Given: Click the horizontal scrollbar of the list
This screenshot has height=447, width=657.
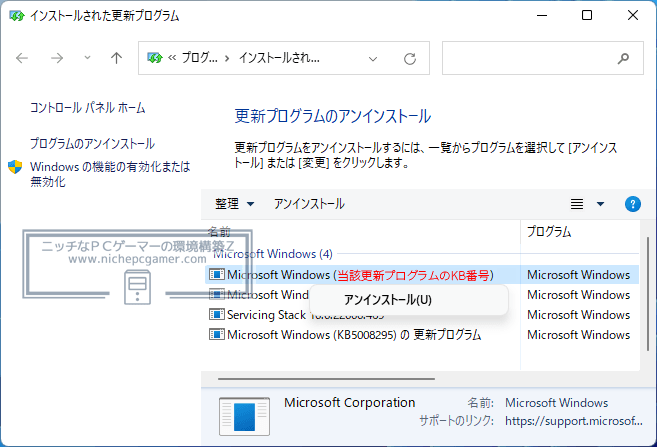Looking at the screenshot, I should click(326, 379).
